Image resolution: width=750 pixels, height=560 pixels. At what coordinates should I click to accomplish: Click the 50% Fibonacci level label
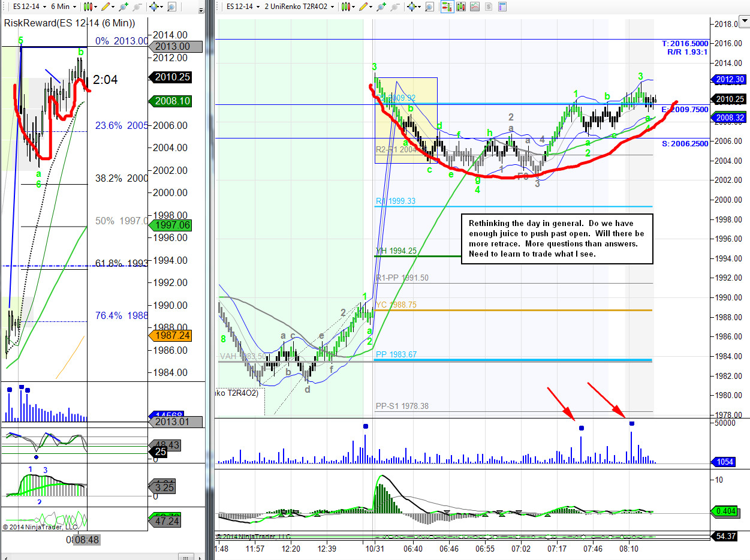122,221
